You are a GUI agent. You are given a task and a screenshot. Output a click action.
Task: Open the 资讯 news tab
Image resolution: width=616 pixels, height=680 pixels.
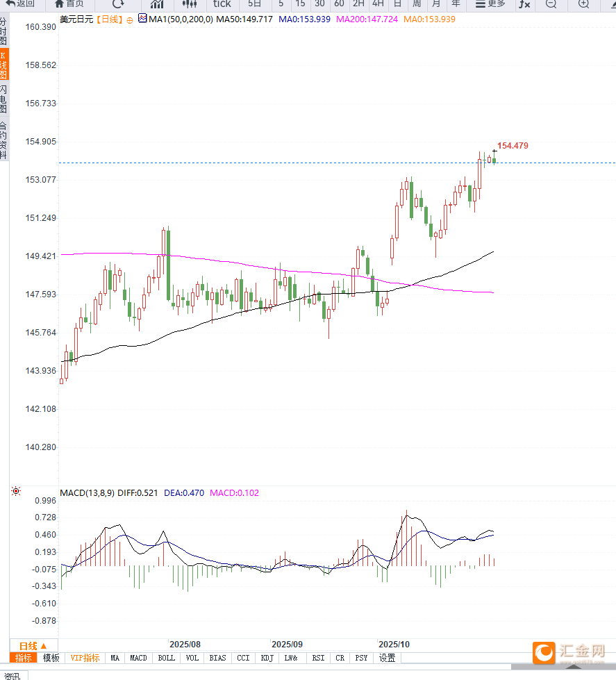tap(13, 676)
